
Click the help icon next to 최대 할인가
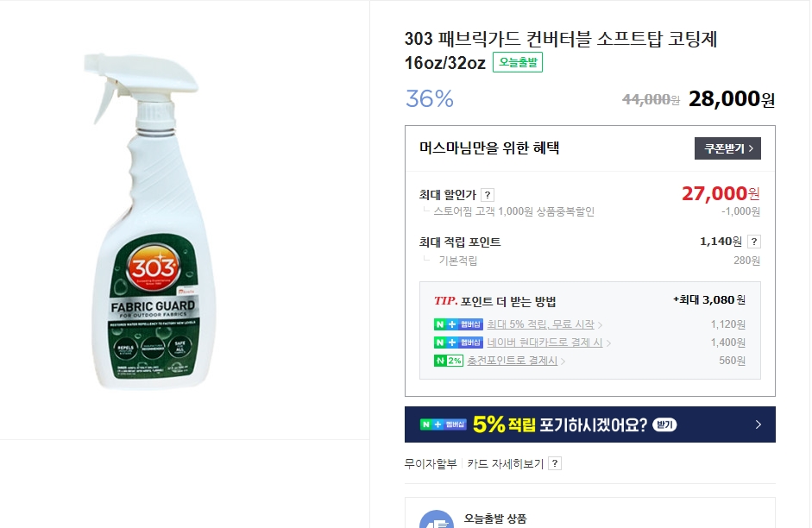488,195
